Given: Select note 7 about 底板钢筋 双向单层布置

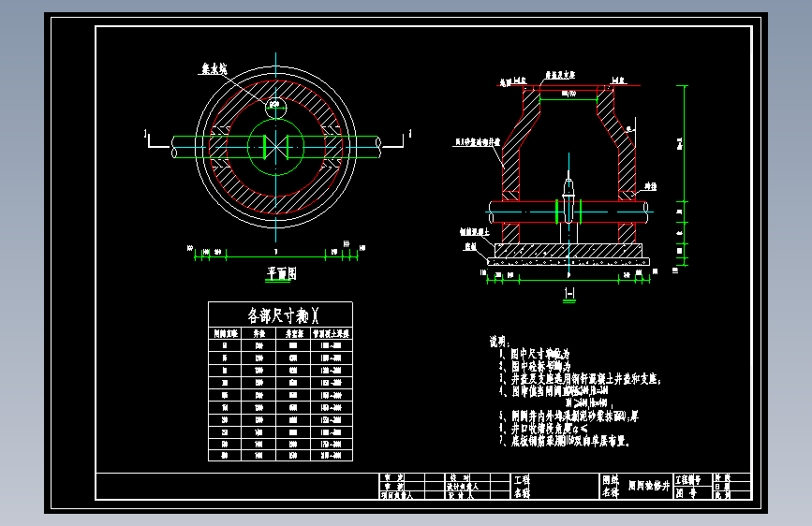Looking at the screenshot, I should pyautogui.click(x=565, y=441).
